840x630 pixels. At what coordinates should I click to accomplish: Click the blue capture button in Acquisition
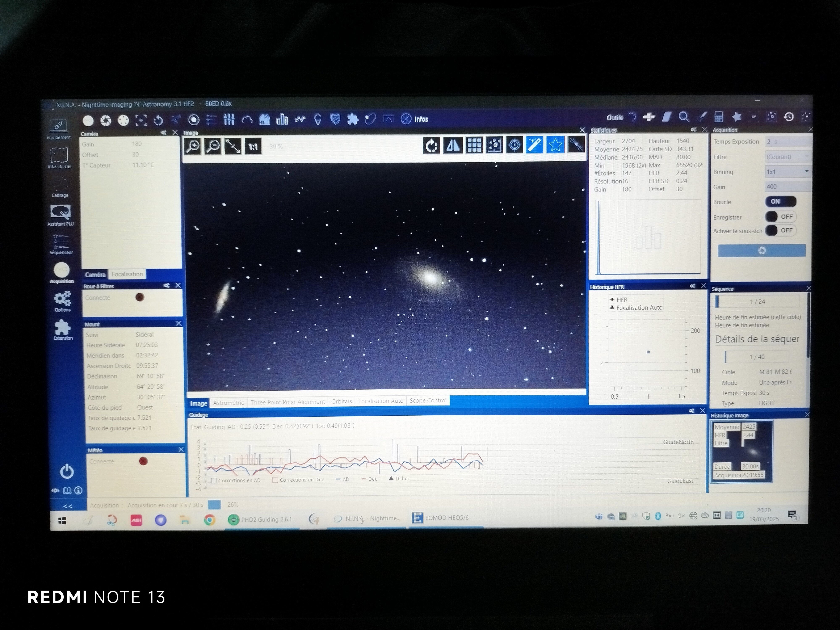761,251
